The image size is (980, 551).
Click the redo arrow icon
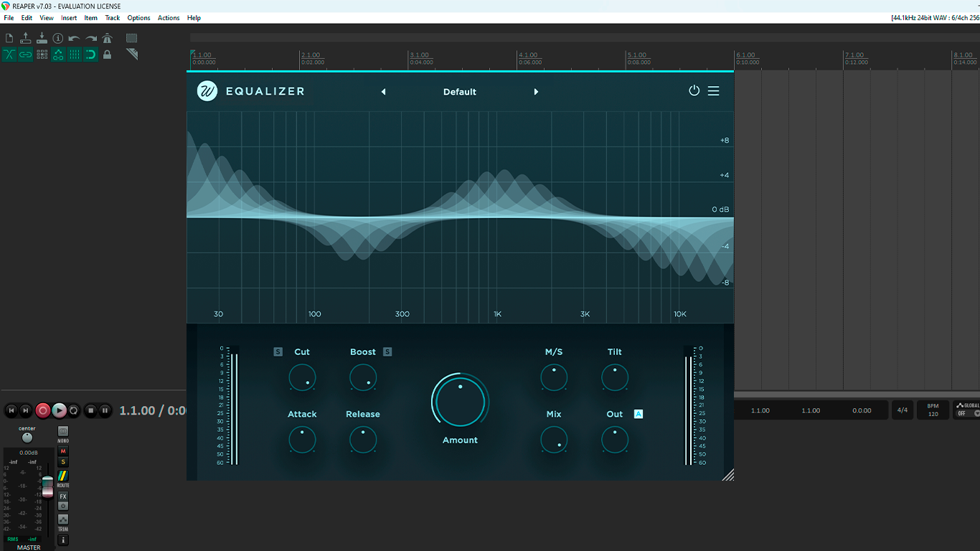(91, 38)
